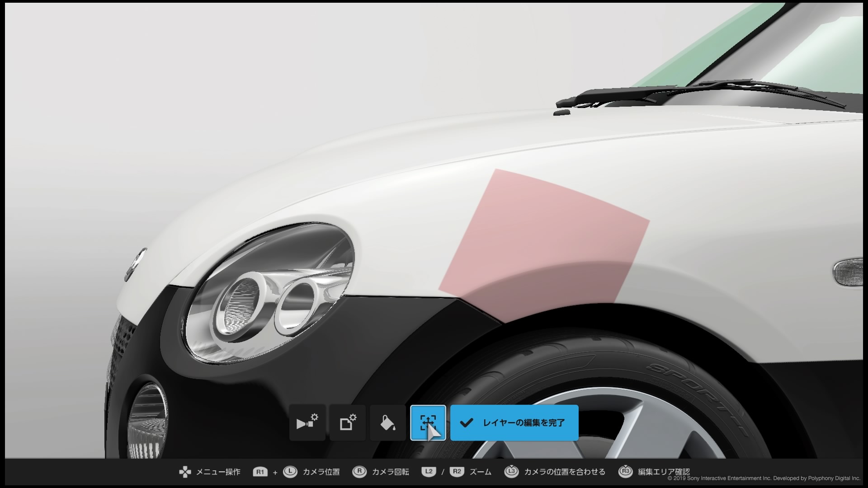Select the move and transform layer tool
868x488 pixels.
pos(428,422)
